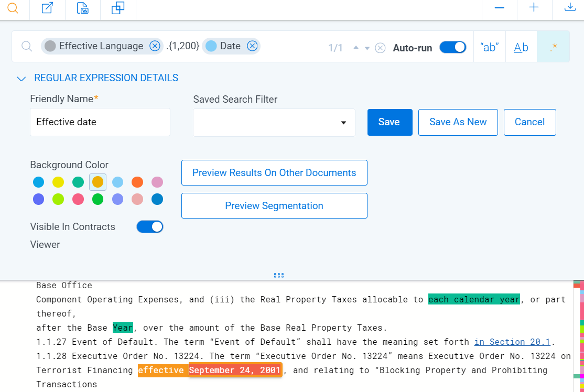Cancel the regular expression edit
This screenshot has height=392, width=584.
(529, 122)
